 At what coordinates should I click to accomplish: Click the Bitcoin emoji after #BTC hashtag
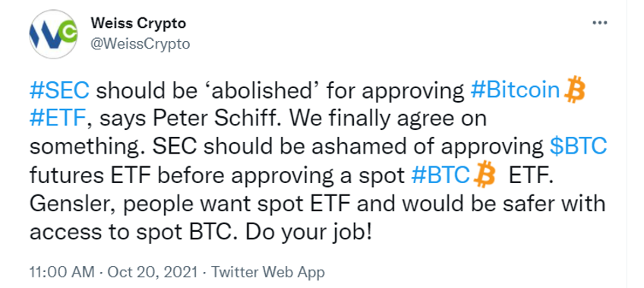(485, 176)
